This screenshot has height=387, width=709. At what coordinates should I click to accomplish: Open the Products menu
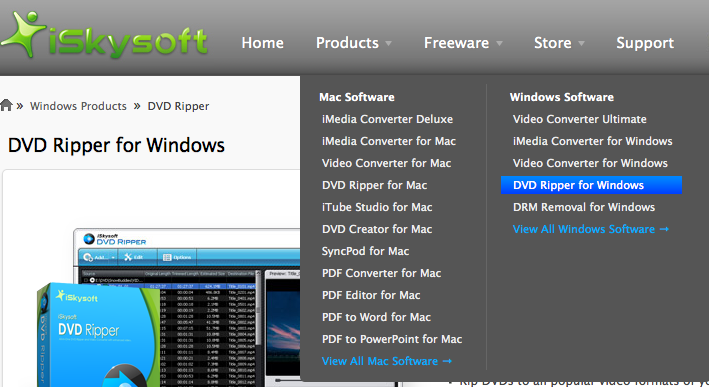point(347,43)
